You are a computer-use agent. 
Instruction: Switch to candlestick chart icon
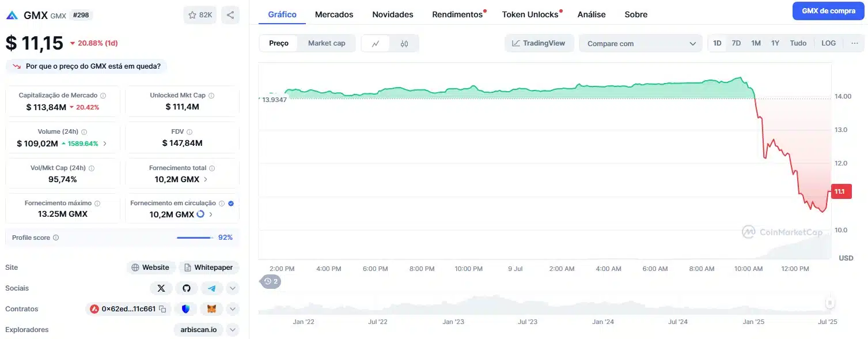[x=404, y=43]
